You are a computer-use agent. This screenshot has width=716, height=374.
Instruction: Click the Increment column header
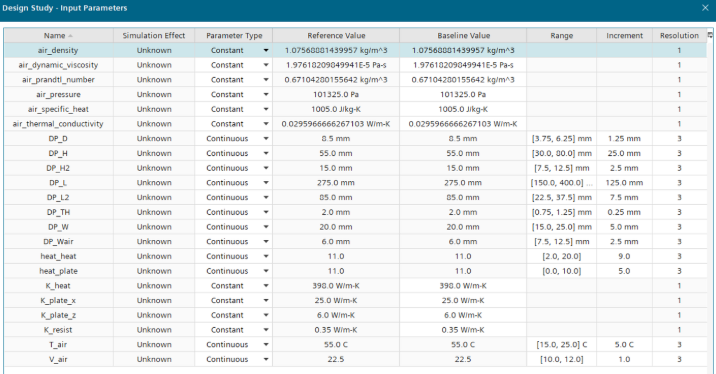coord(624,36)
